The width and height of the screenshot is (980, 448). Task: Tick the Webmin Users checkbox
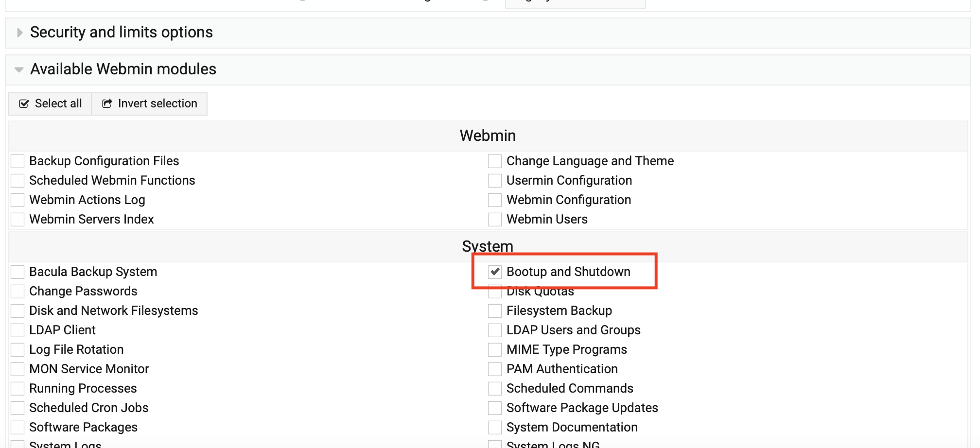495,219
